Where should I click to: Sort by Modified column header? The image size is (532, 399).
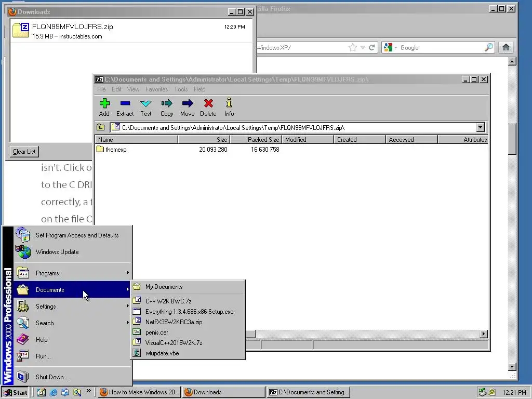click(x=308, y=139)
